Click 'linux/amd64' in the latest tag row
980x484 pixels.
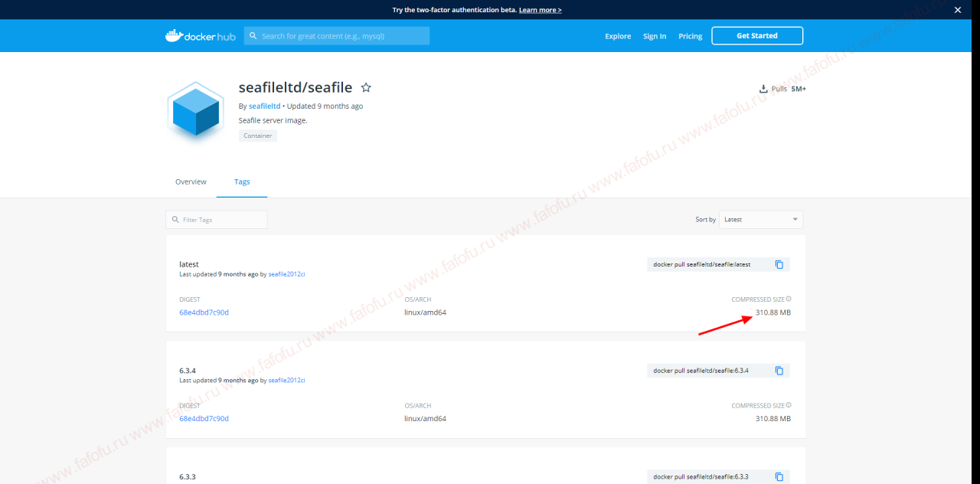(x=425, y=312)
